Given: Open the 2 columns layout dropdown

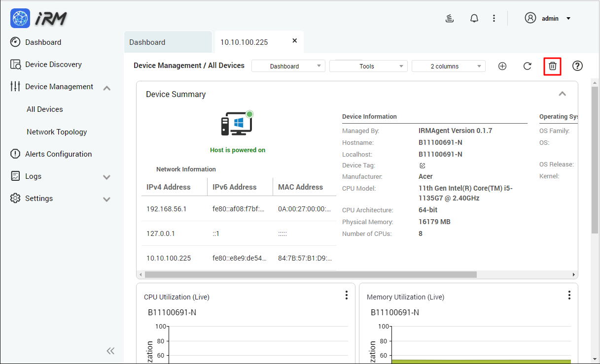Looking at the screenshot, I should pyautogui.click(x=448, y=66).
